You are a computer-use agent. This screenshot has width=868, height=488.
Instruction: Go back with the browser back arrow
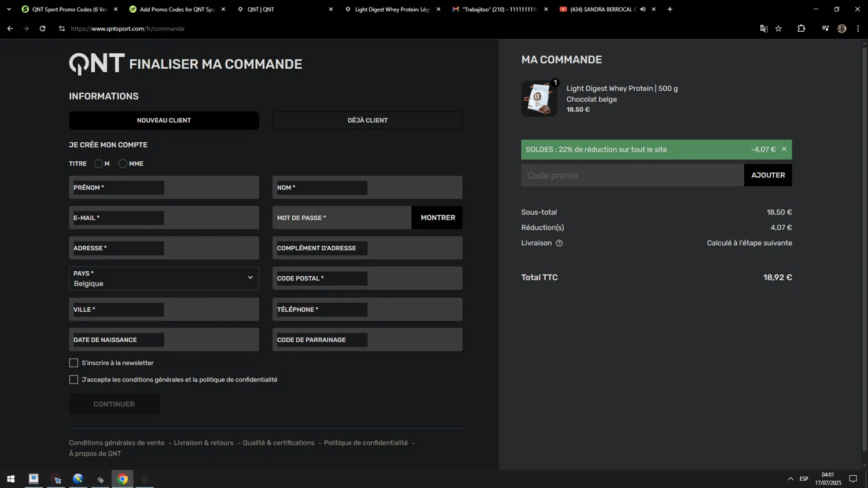(10, 28)
